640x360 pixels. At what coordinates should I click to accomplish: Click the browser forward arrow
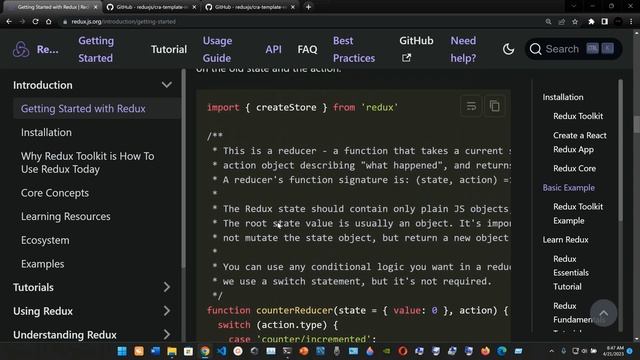(22, 22)
